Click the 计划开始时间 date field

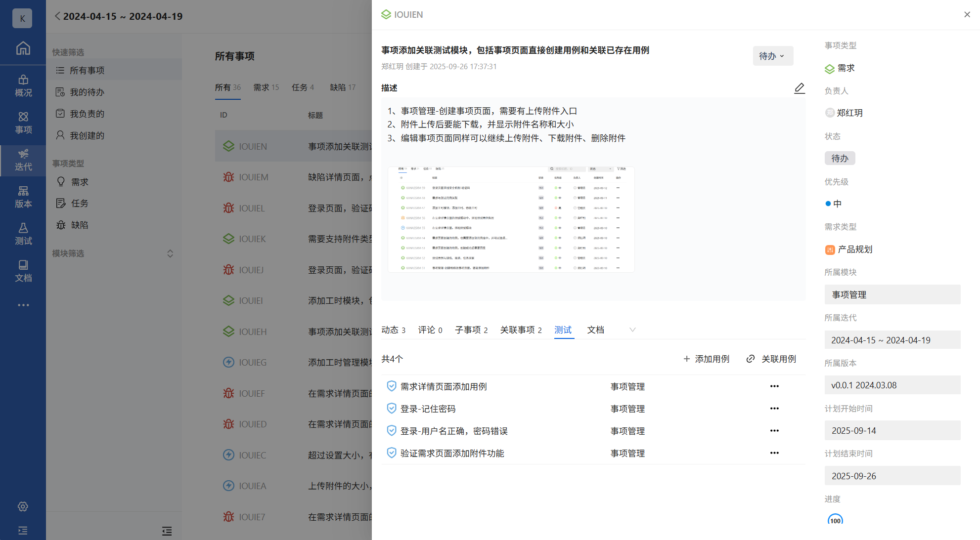[x=892, y=430]
